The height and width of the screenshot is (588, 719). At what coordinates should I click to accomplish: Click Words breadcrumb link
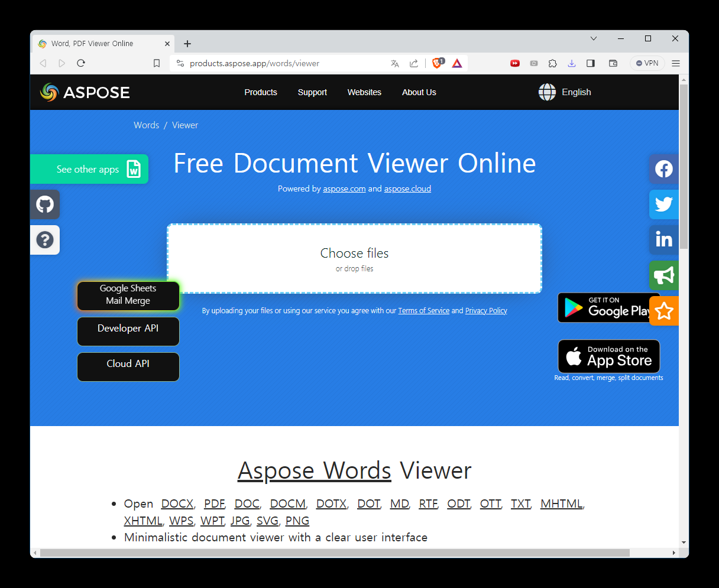(146, 125)
